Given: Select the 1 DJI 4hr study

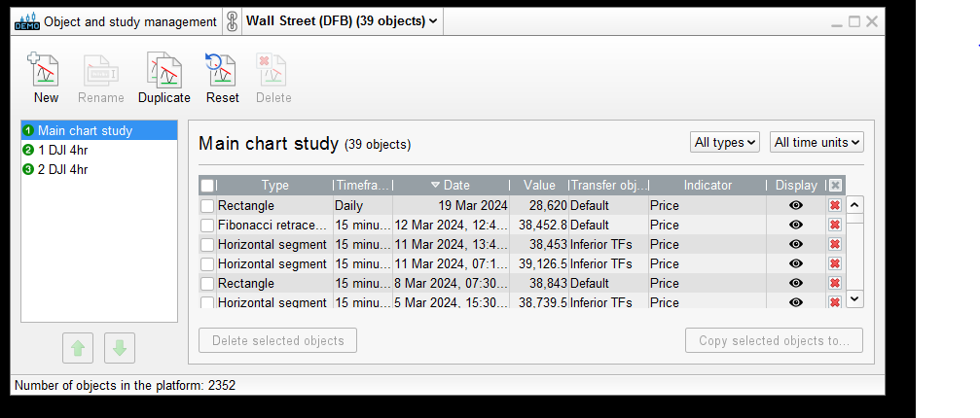Looking at the screenshot, I should (62, 150).
